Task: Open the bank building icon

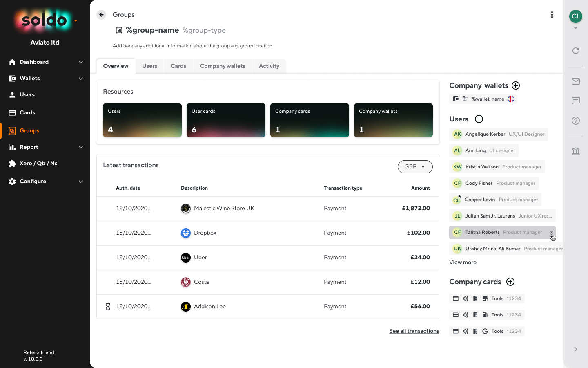Action: click(576, 151)
